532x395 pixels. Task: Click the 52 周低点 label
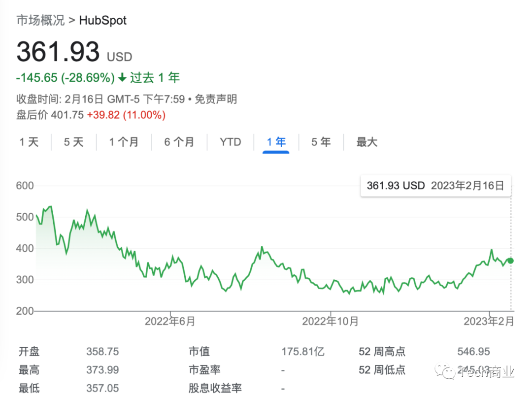(382, 369)
